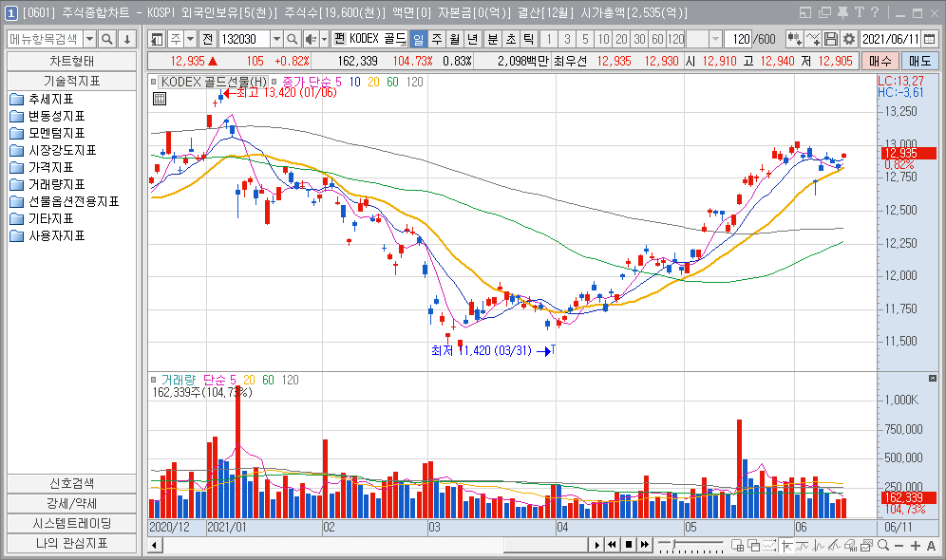Select monthly period button 월
Viewport: 946px width, 560px height.
click(455, 39)
